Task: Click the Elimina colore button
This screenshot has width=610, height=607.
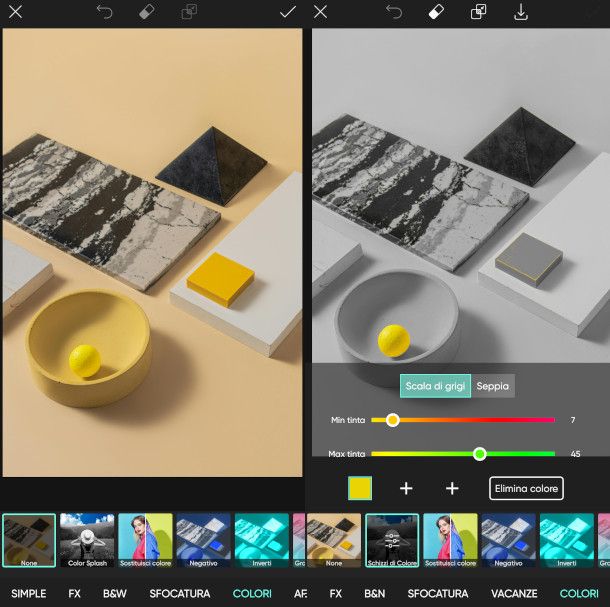Action: click(526, 488)
